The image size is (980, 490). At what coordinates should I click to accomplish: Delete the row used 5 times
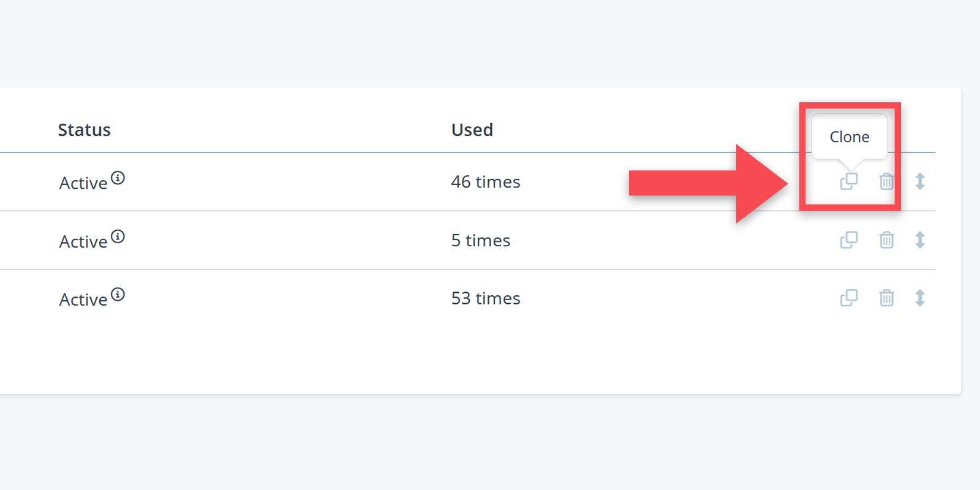[x=886, y=240]
